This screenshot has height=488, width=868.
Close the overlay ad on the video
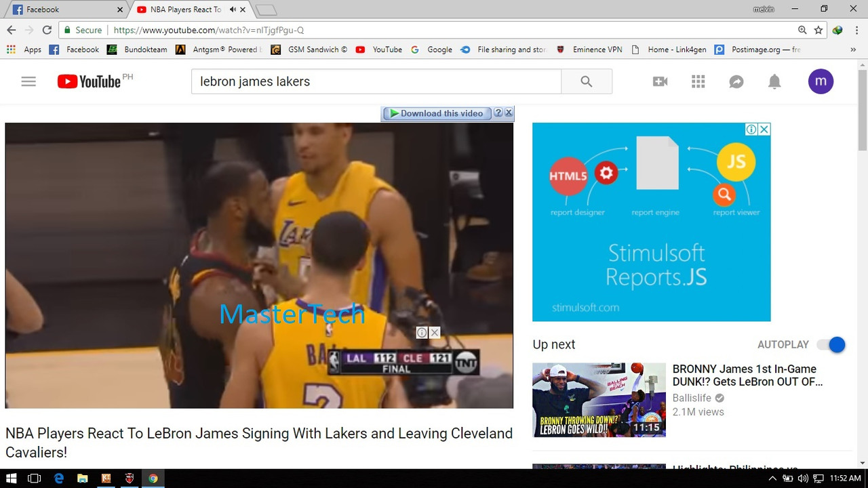[x=435, y=333]
